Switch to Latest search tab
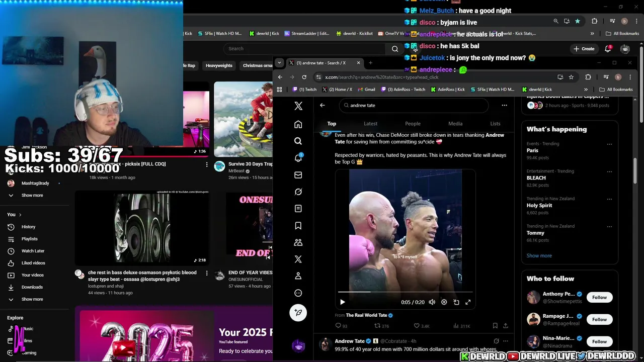This screenshot has height=362, width=644. coord(370,124)
